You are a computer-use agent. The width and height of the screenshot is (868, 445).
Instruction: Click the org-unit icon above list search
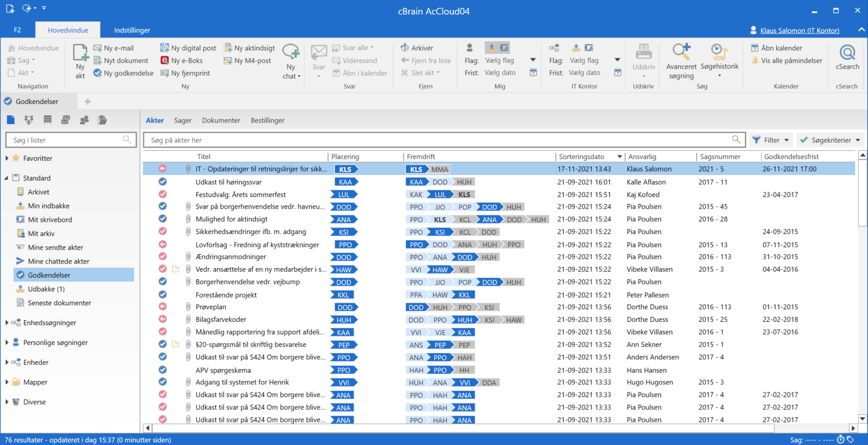pos(29,120)
